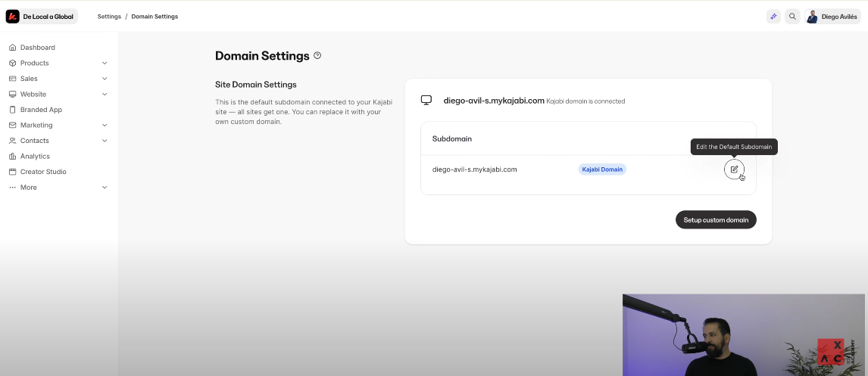Viewport: 868px width, 376px height.
Task: Click the Website monitor icon in sidebar
Action: [13, 94]
